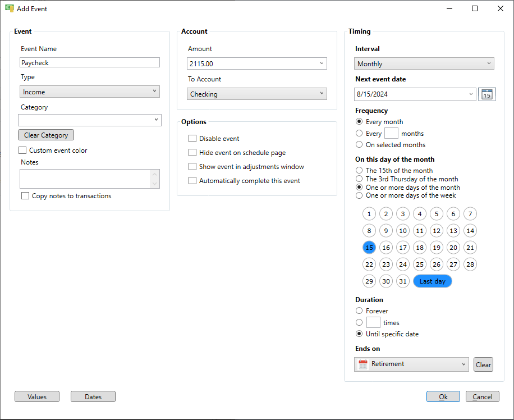Deselect the highlighted day 15

(x=369, y=248)
